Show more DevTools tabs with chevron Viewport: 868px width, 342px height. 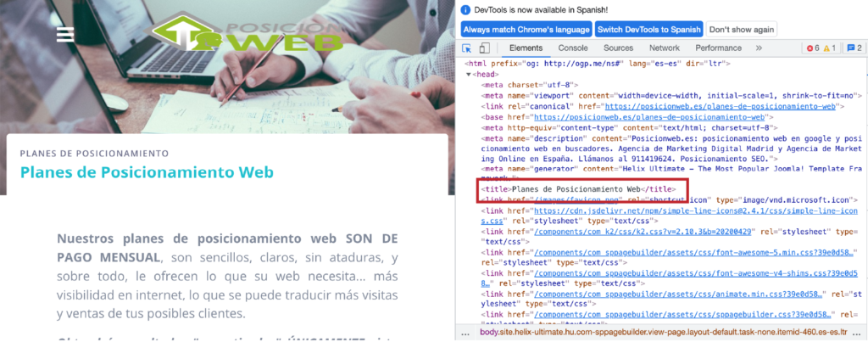point(759,48)
